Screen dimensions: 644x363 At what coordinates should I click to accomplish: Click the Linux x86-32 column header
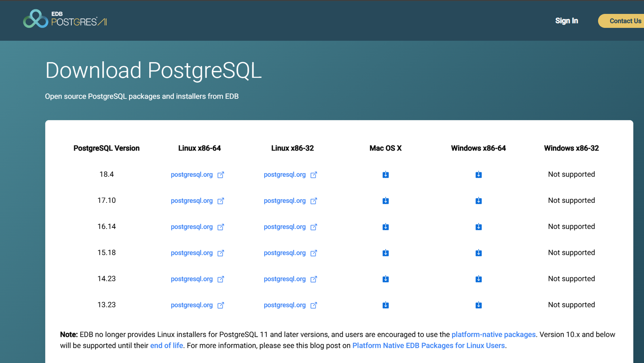[293, 148]
